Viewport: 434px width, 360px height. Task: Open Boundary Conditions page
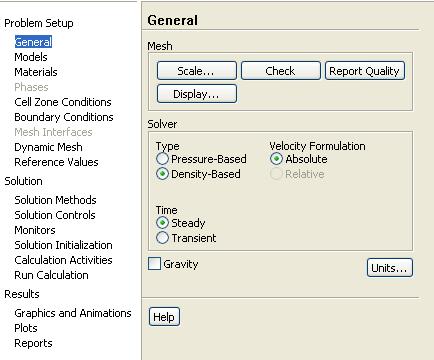point(64,117)
